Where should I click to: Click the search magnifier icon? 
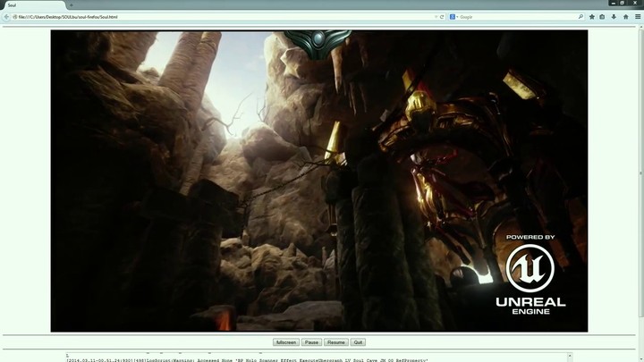[580, 17]
